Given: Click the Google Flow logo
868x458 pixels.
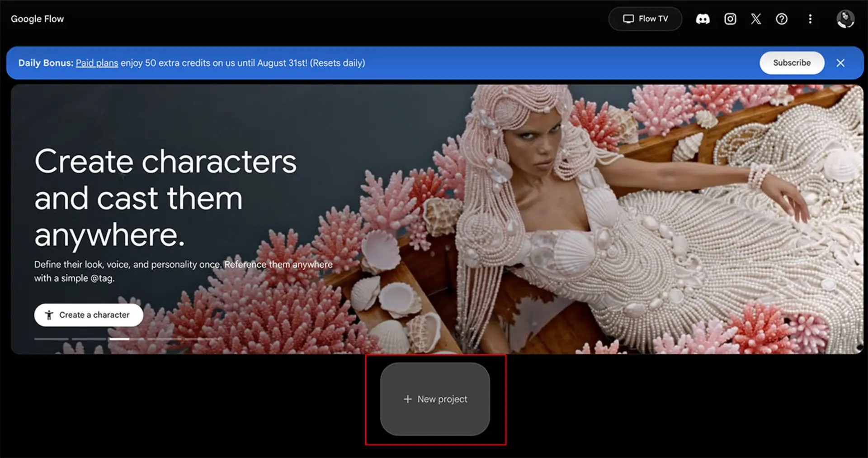Looking at the screenshot, I should click(38, 19).
